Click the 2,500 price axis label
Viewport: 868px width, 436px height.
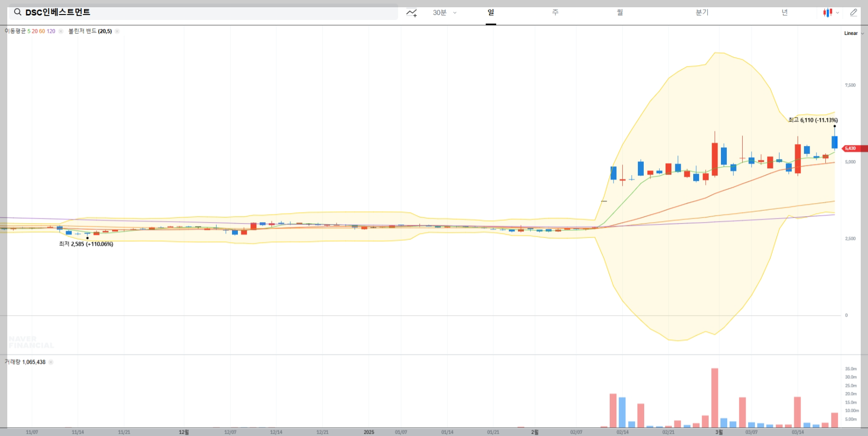(850, 239)
